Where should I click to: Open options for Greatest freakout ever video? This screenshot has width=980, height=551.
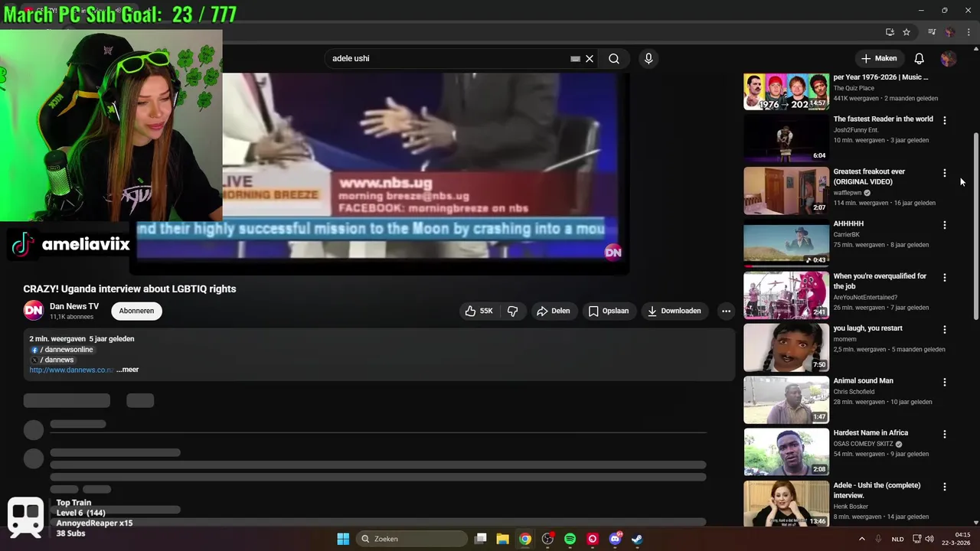(944, 173)
